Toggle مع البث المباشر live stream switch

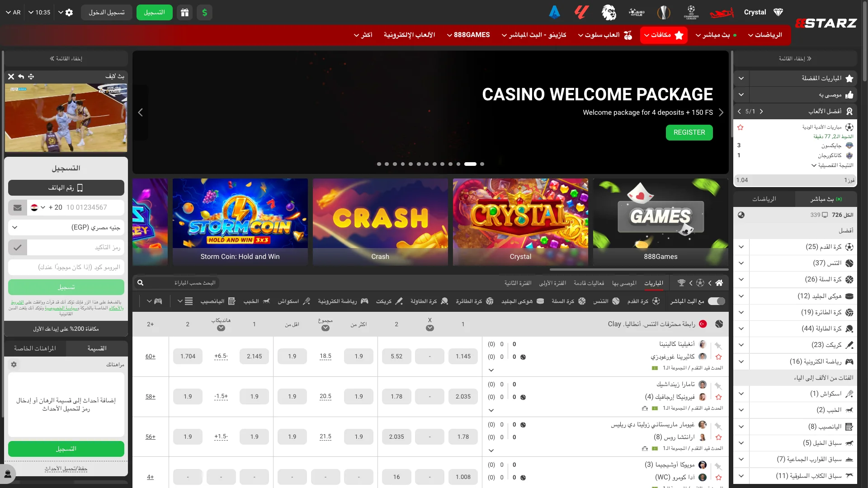click(x=717, y=301)
